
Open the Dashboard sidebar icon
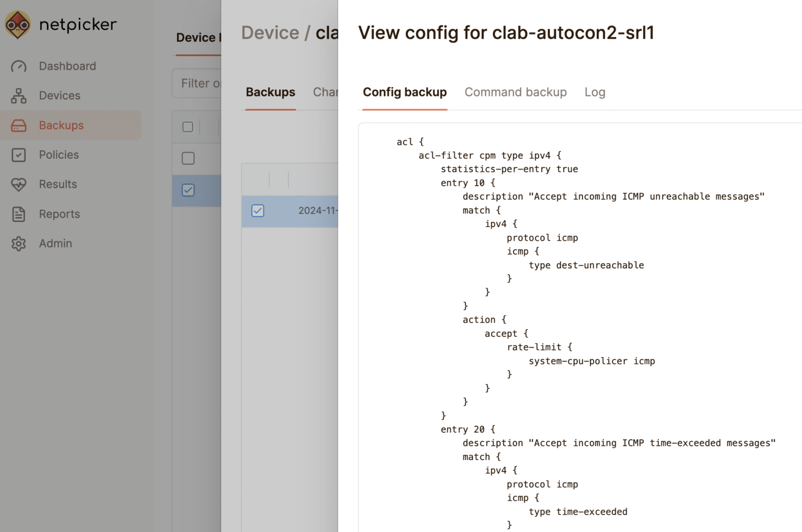click(x=19, y=66)
